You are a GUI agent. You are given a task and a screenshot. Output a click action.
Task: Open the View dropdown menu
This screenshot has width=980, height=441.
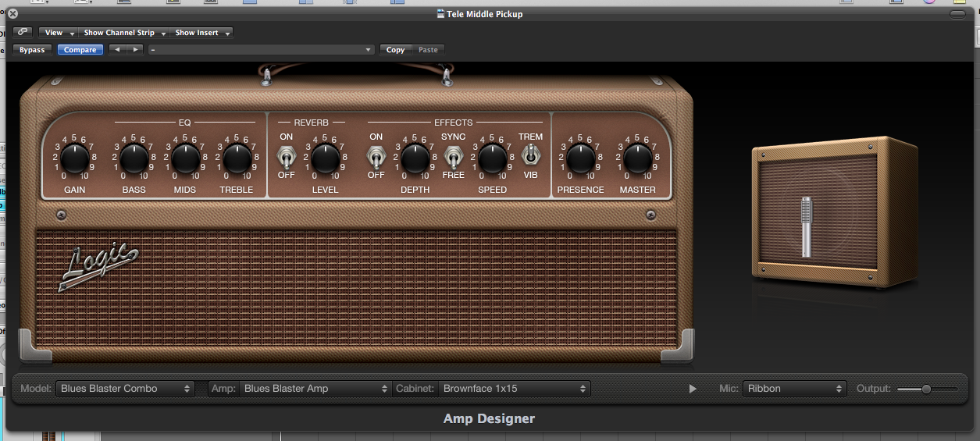[x=59, y=33]
